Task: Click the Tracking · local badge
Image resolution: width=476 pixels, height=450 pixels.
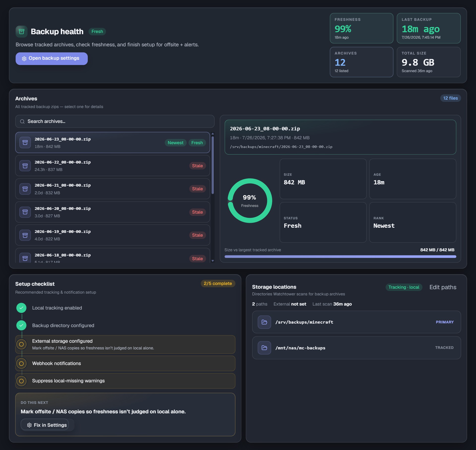Action: coord(404,287)
